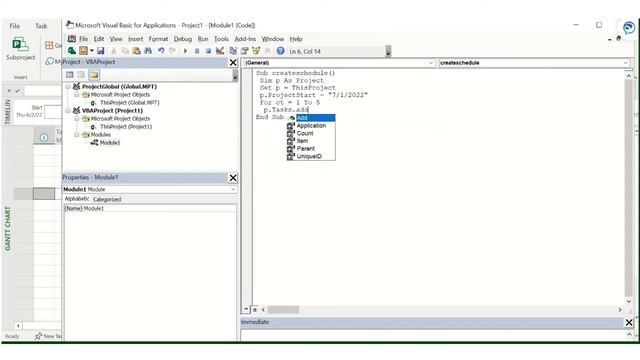640x360 pixels.
Task: Save the project with the floppy disk icon
Action: [100, 51]
